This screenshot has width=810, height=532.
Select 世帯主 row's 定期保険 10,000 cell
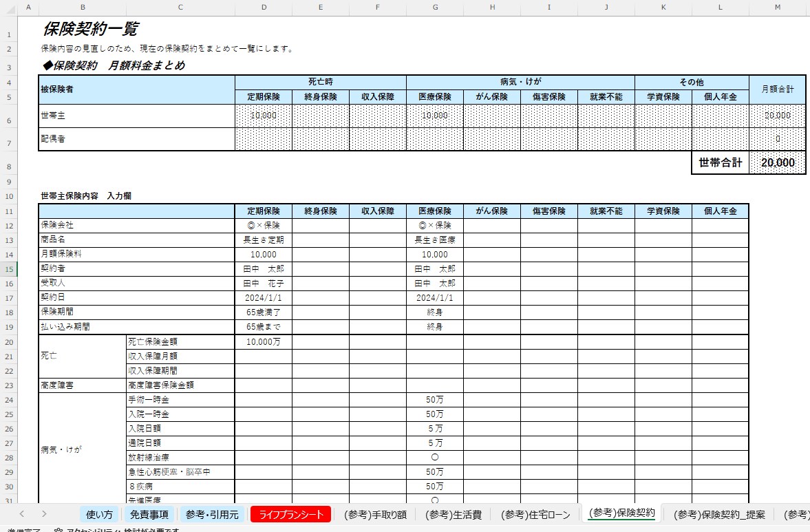(264, 116)
